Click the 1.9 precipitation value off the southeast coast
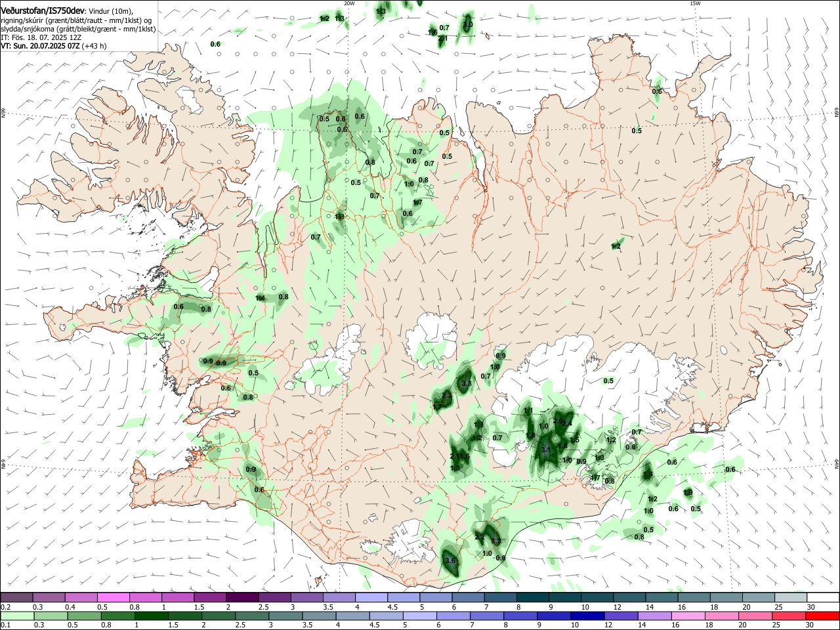The image size is (840, 630). [688, 493]
